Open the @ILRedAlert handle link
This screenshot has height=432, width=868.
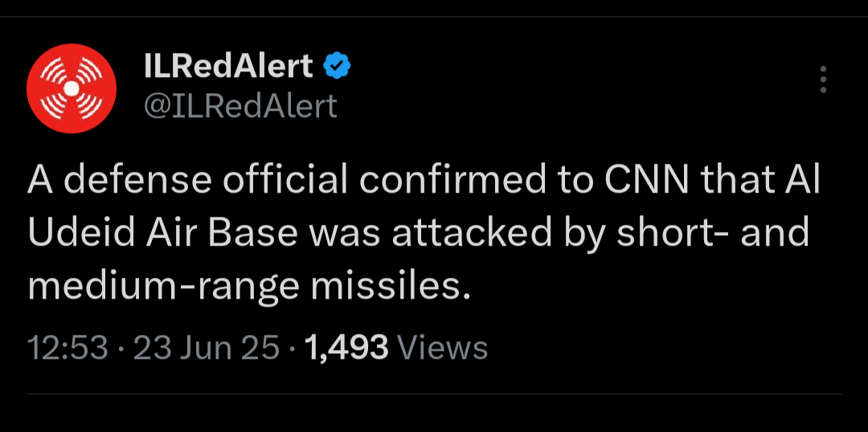(x=240, y=106)
